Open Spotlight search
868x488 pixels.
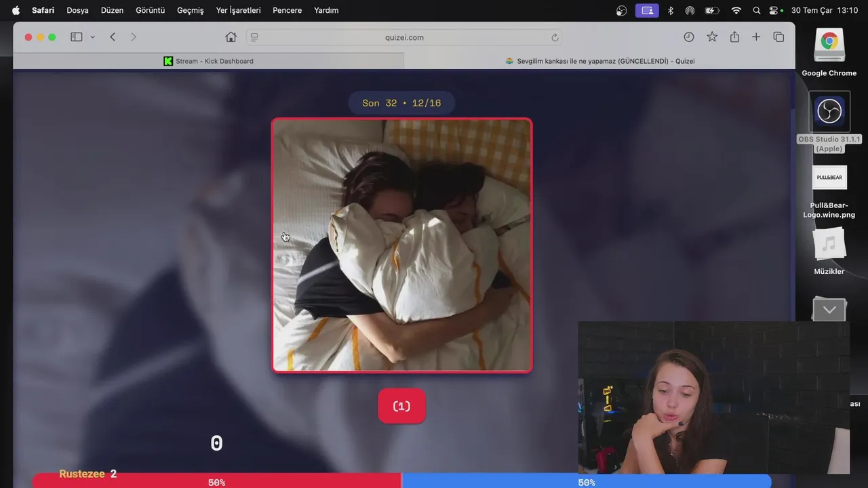[x=757, y=10]
